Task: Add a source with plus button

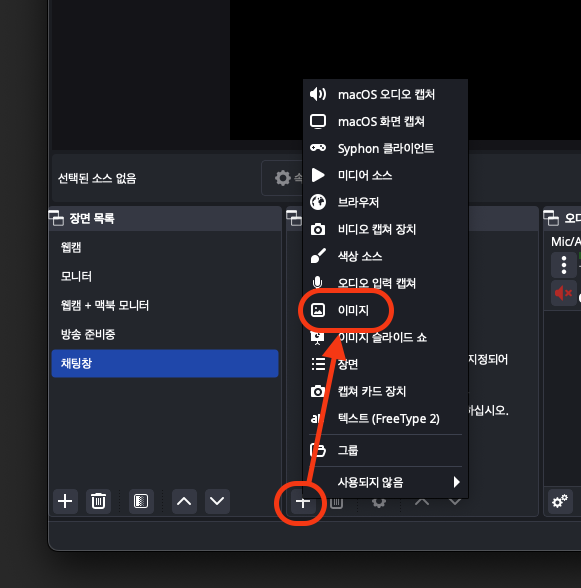Action: point(303,502)
